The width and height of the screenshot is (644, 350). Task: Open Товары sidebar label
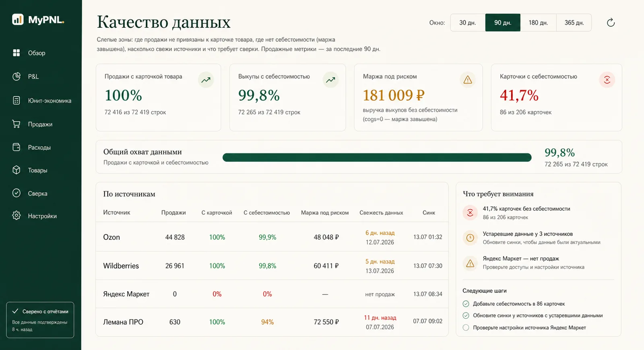(37, 170)
